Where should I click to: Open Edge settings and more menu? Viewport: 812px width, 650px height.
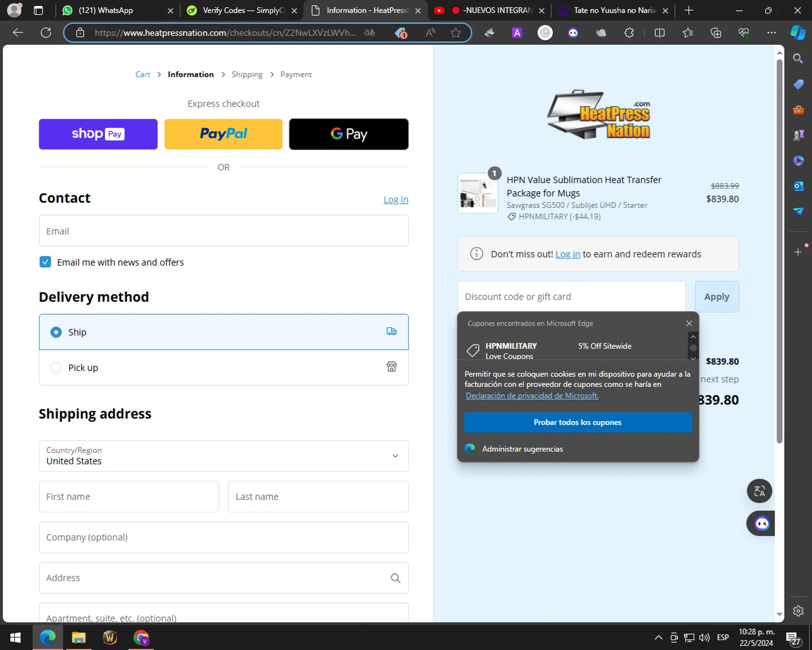(771, 33)
